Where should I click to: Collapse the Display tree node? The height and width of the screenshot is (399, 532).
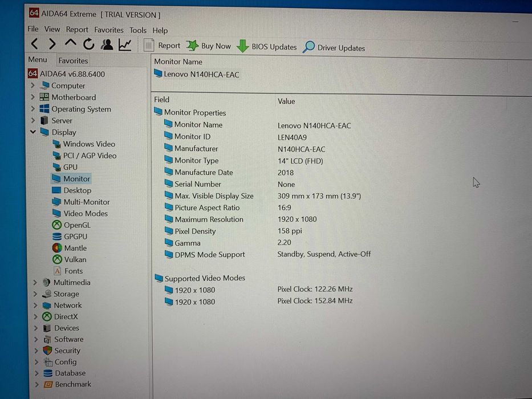(33, 132)
